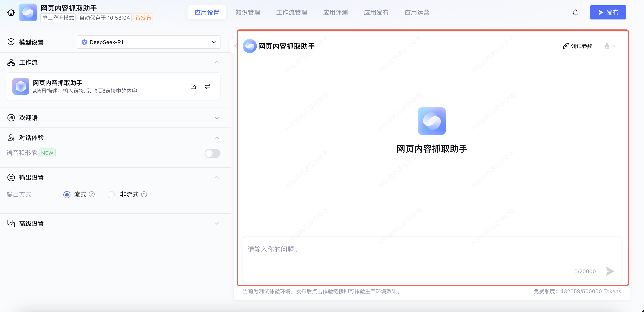Click the 非流式 help question icon

(x=144, y=194)
